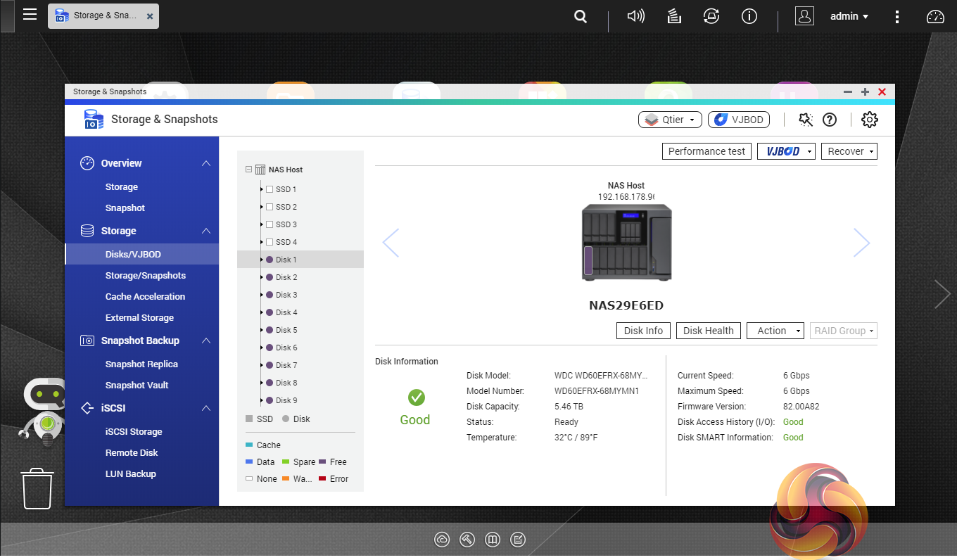
Task: Open Storage & Snapshots settings gear
Action: (870, 120)
